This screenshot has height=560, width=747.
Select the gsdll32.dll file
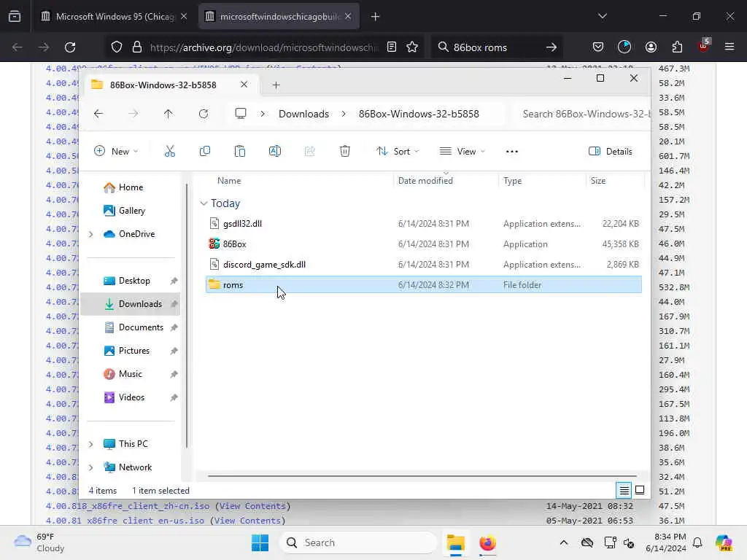click(x=424, y=224)
